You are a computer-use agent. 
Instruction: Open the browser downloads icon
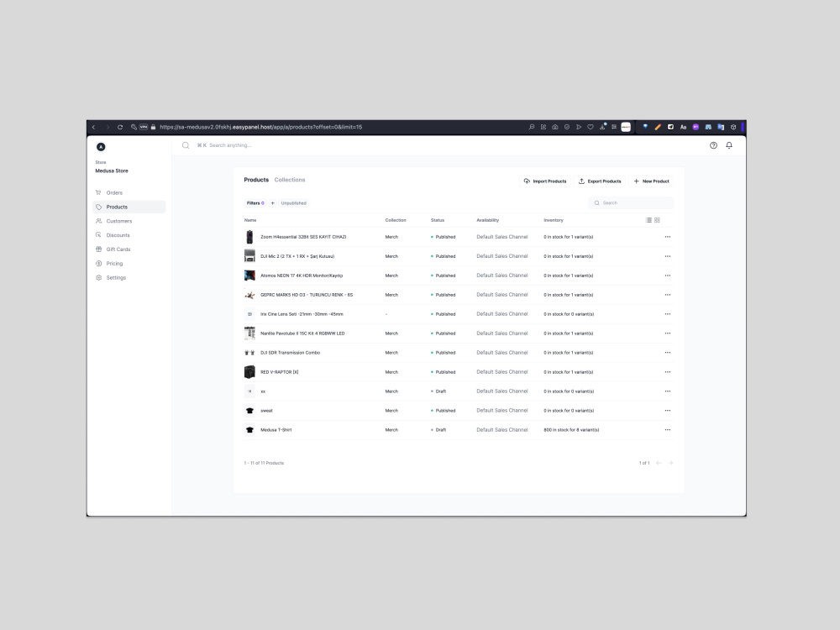tap(602, 127)
